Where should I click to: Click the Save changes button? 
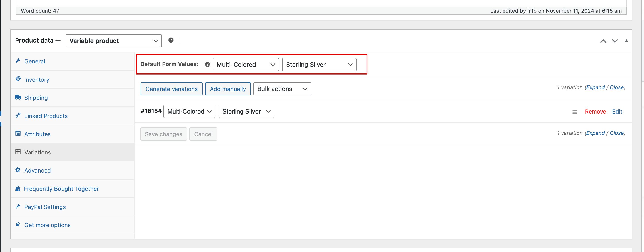(x=163, y=134)
